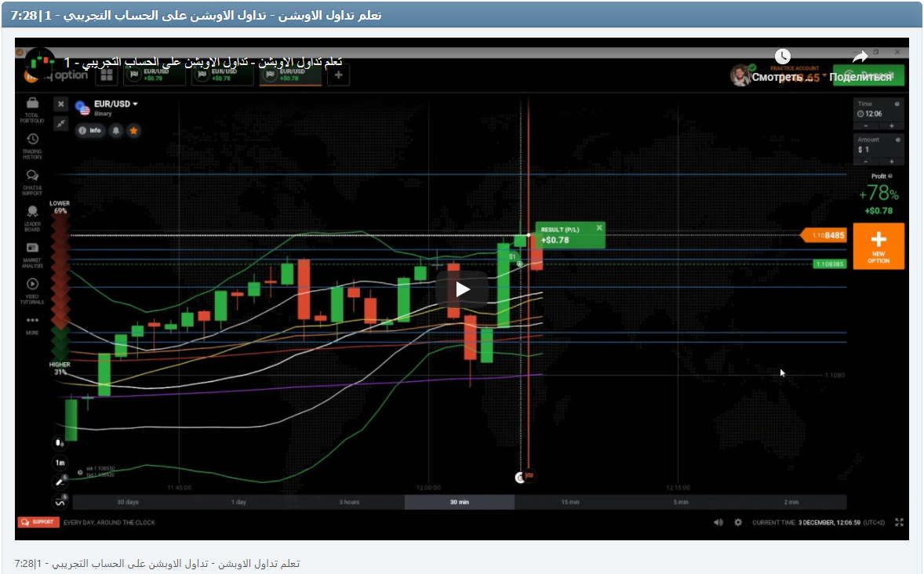The image size is (924, 574).
Task: Open the 1m candle interval selector
Action: pyautogui.click(x=60, y=463)
